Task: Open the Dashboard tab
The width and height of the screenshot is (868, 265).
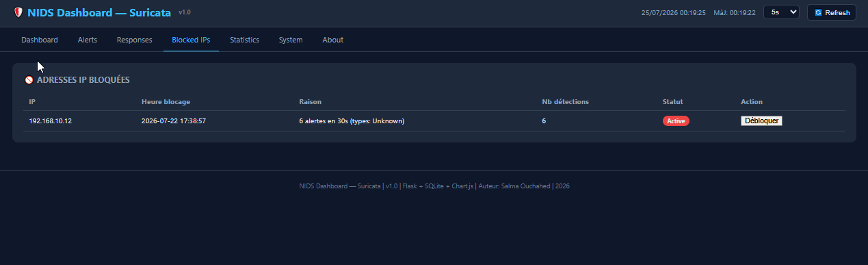Action: pos(40,40)
